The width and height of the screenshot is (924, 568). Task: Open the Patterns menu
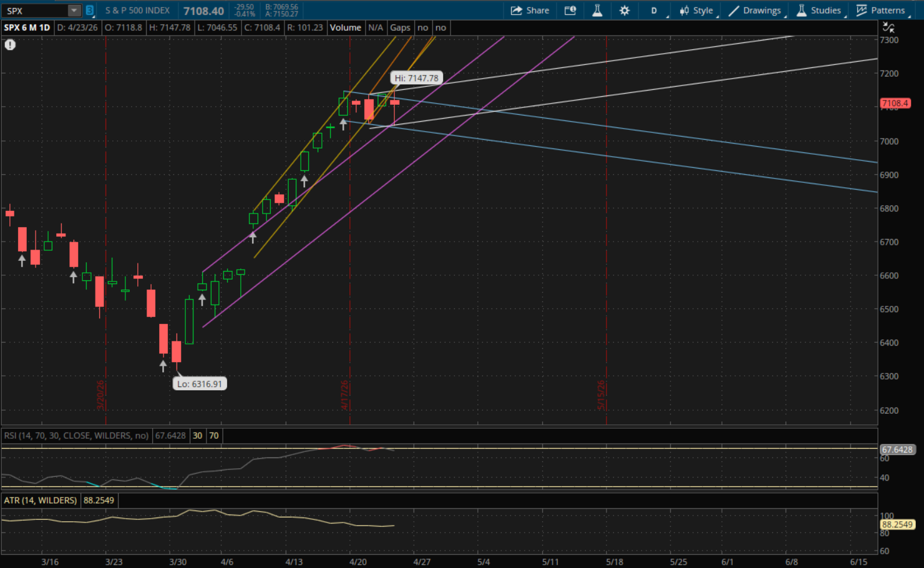[881, 11]
